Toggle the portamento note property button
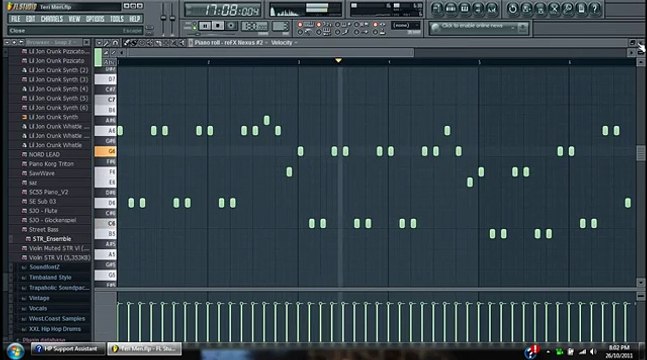 point(113,52)
